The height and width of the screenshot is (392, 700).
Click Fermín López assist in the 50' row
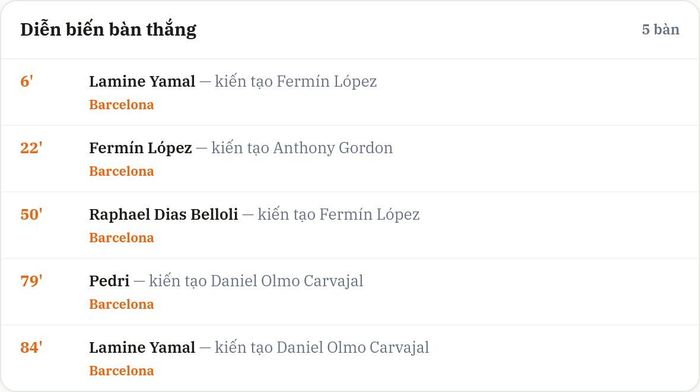[x=369, y=214]
